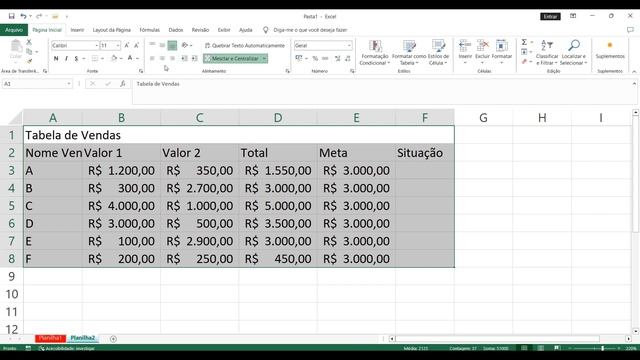Click the Copy icon in the clipboard group

click(x=29, y=52)
